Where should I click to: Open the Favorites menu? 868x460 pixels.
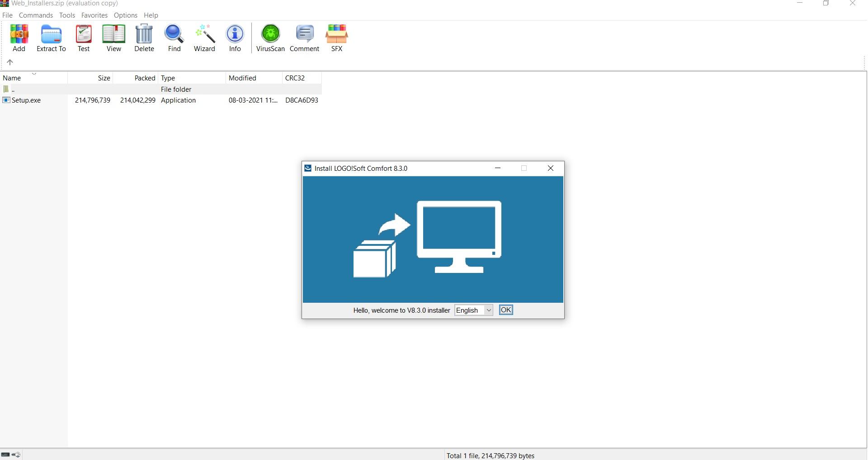[94, 15]
